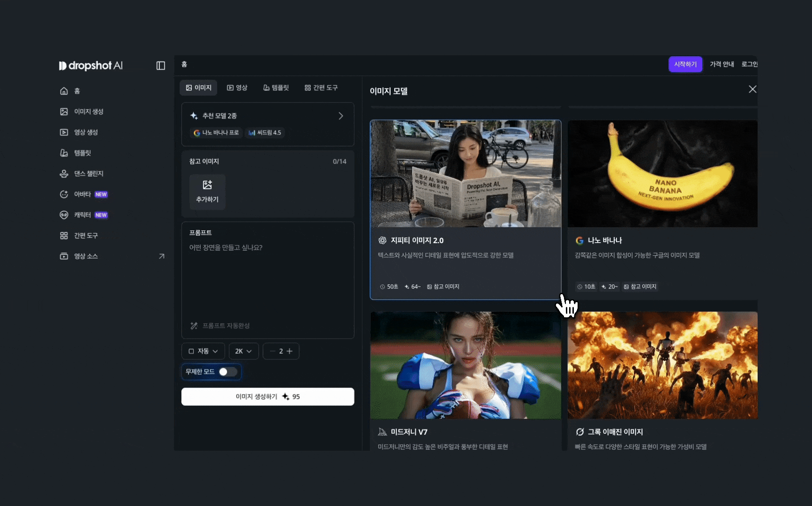This screenshot has height=506, width=812.
Task: Select the 지피티 이미지 2.0 thumbnail
Action: pyautogui.click(x=466, y=174)
